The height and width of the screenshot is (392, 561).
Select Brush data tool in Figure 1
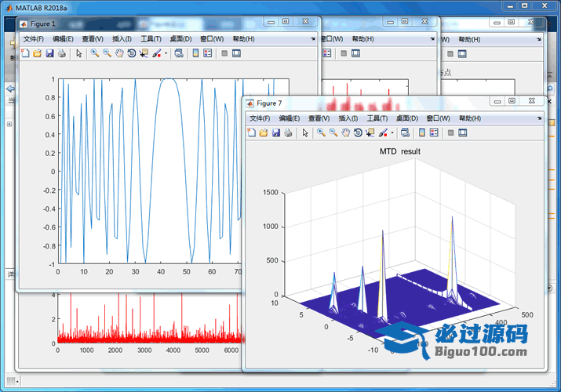click(x=157, y=53)
